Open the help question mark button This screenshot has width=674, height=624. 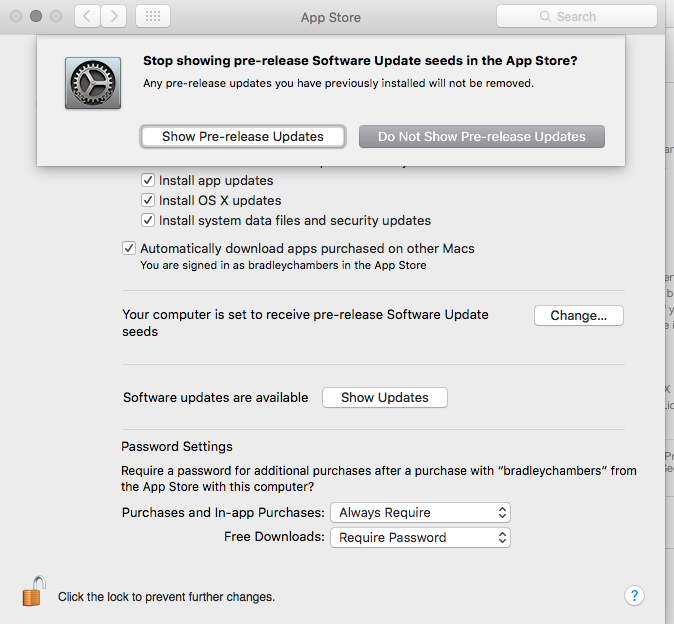[634, 596]
